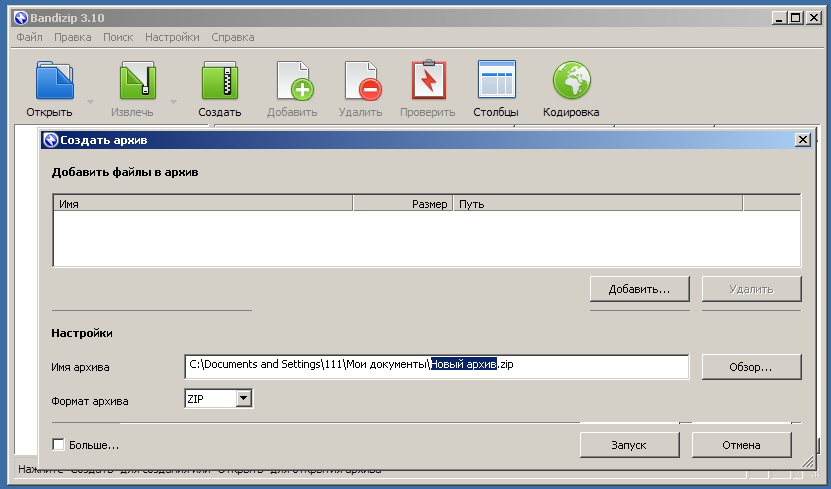Click the Кодировка globe icon
Image resolution: width=831 pixels, height=489 pixels.
(x=571, y=80)
